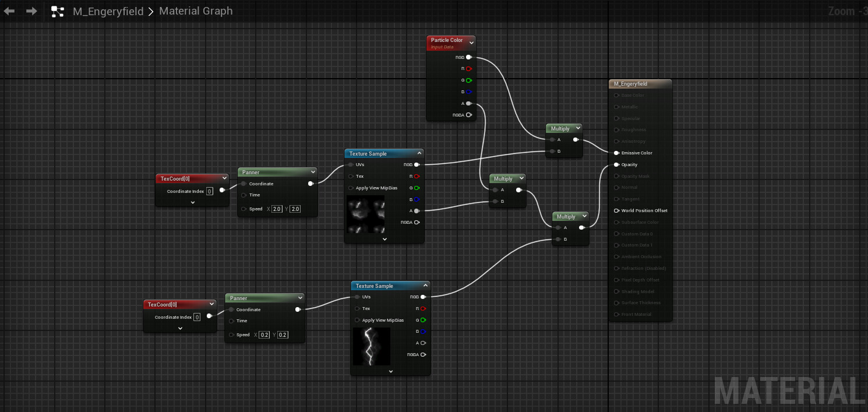Click pin B of the Multiply fed by Particle Color alpha
This screenshot has width=868, height=412.
pyautogui.click(x=495, y=202)
